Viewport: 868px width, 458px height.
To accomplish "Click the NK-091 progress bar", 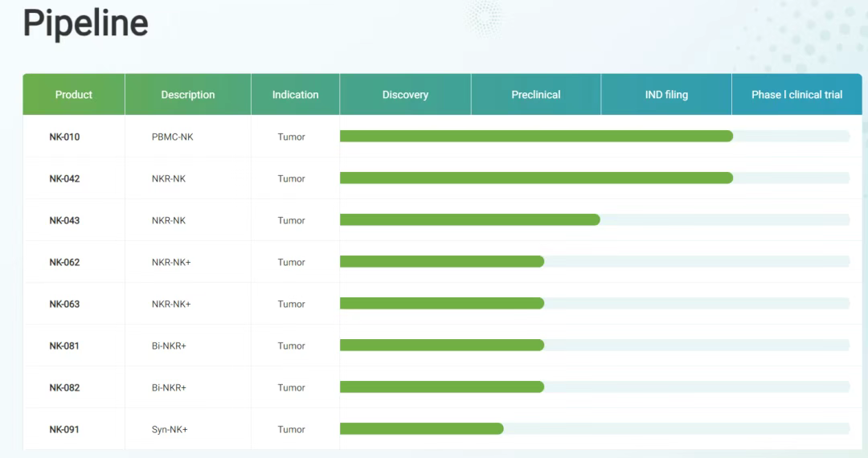I will coord(421,429).
